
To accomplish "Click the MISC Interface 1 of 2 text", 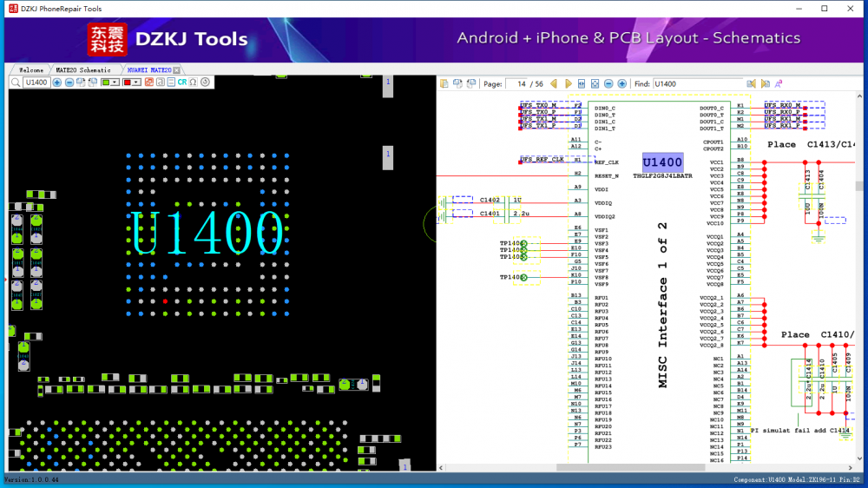I will click(662, 305).
